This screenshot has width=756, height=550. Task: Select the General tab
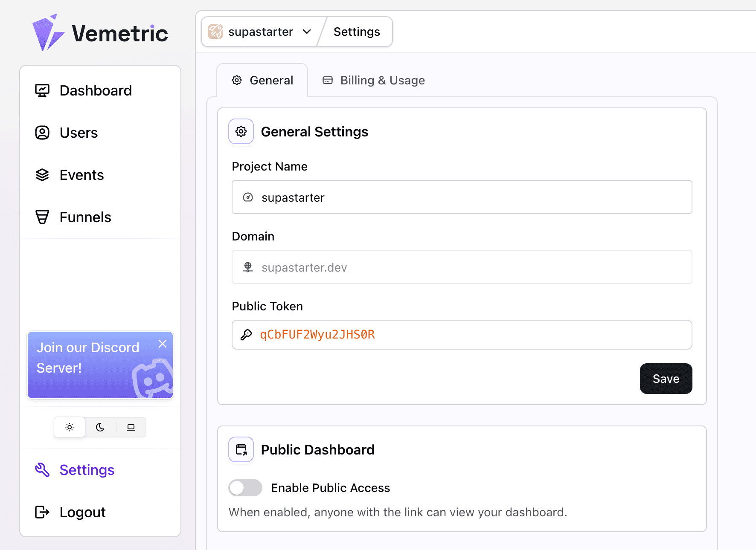click(262, 80)
